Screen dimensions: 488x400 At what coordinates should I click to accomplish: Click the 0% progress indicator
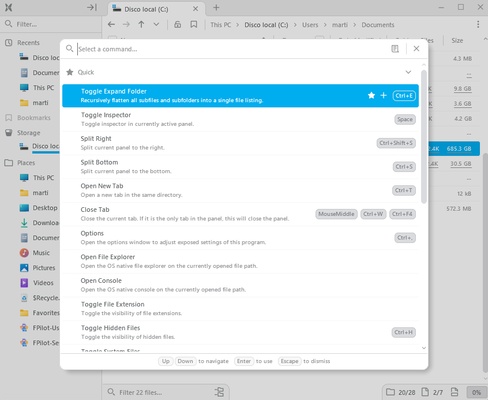(x=476, y=392)
